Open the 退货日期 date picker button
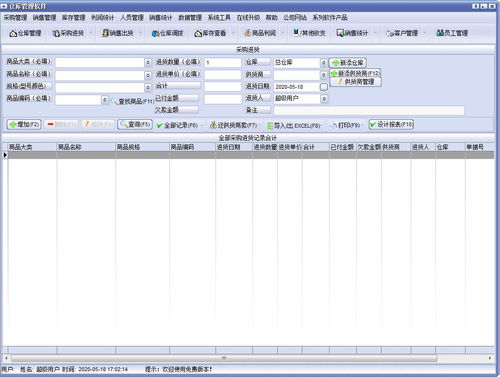Viewport: 500px width, 377px height. 323,87
